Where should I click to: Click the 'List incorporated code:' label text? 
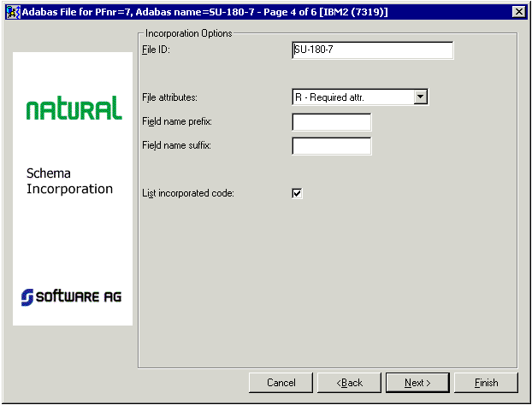click(187, 194)
